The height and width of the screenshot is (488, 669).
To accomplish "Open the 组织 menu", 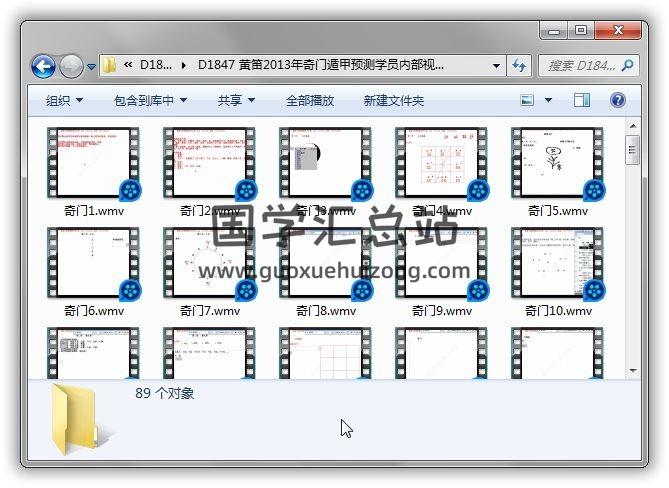I will [x=64, y=100].
